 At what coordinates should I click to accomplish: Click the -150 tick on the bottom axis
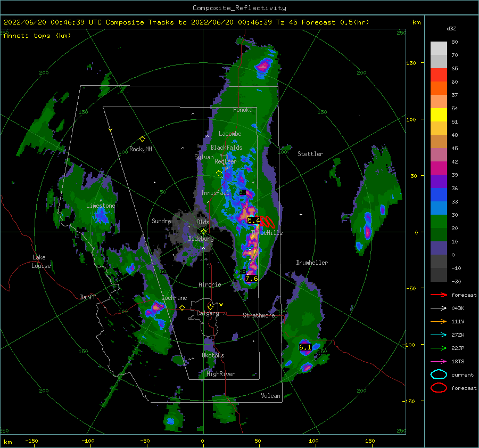click(31, 441)
